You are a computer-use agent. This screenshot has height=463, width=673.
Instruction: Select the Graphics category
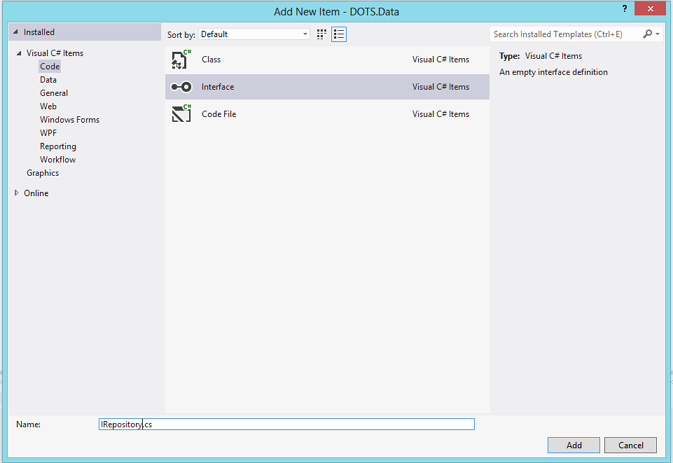[42, 173]
